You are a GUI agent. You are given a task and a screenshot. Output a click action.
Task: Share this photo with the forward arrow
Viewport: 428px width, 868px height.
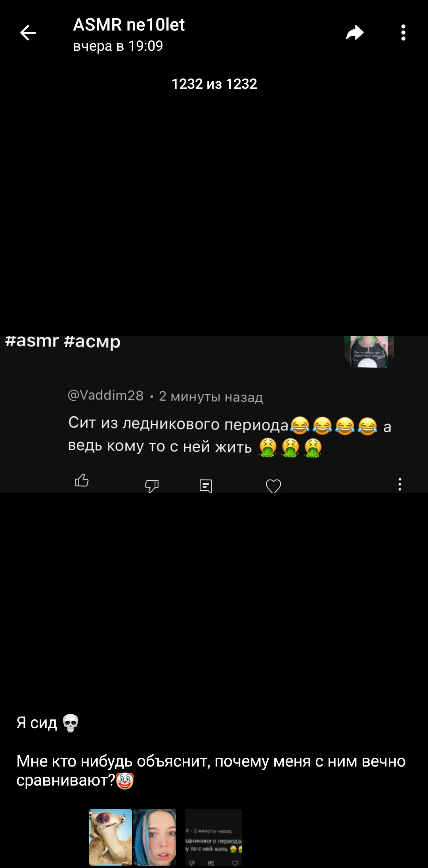[x=355, y=33]
